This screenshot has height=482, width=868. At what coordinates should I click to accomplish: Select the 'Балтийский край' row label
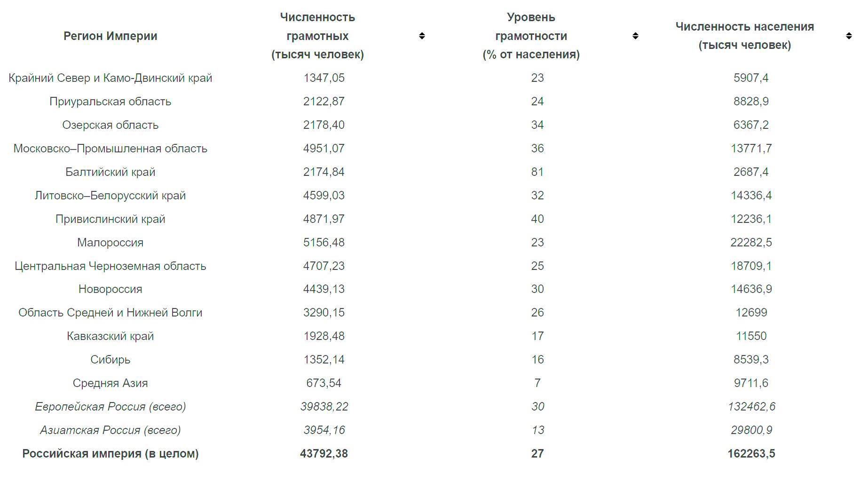click(110, 172)
